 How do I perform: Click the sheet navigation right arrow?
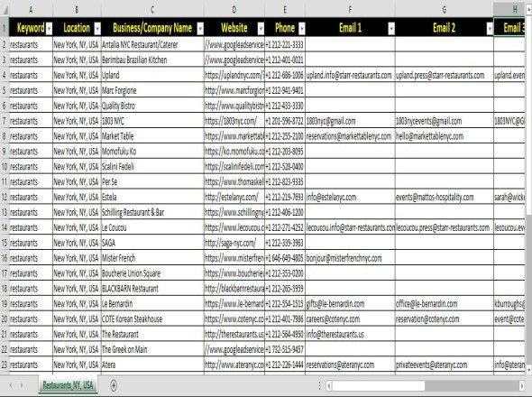(22, 385)
